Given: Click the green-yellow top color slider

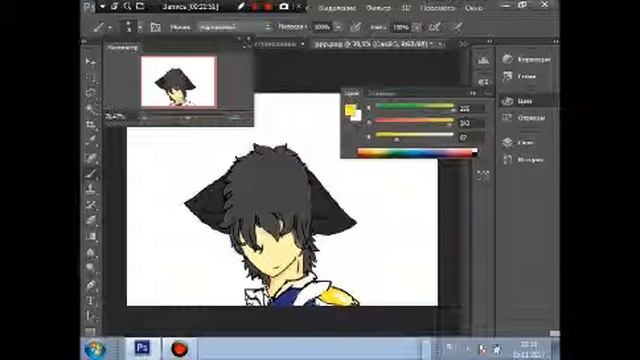Looking at the screenshot, I should pyautogui.click(x=414, y=106).
